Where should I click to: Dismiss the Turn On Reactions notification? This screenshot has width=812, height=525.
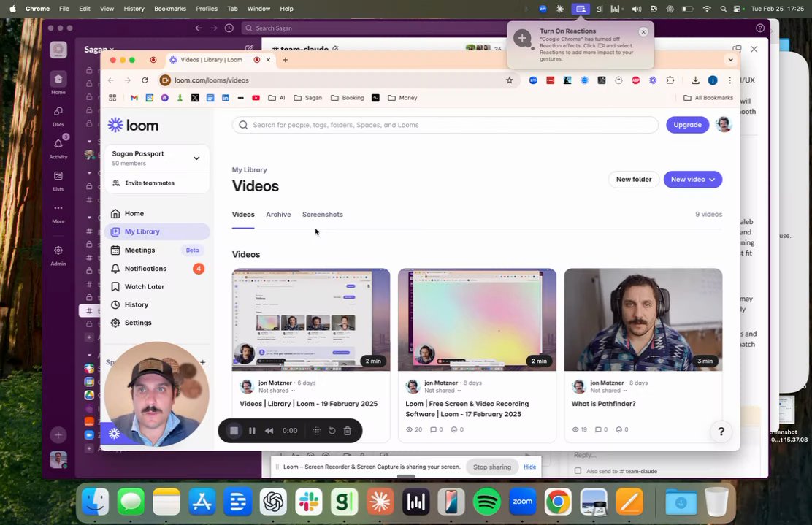[x=643, y=32]
